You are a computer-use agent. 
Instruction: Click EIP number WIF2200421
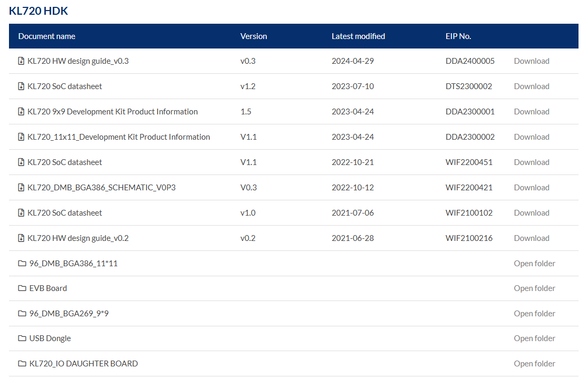click(x=469, y=188)
